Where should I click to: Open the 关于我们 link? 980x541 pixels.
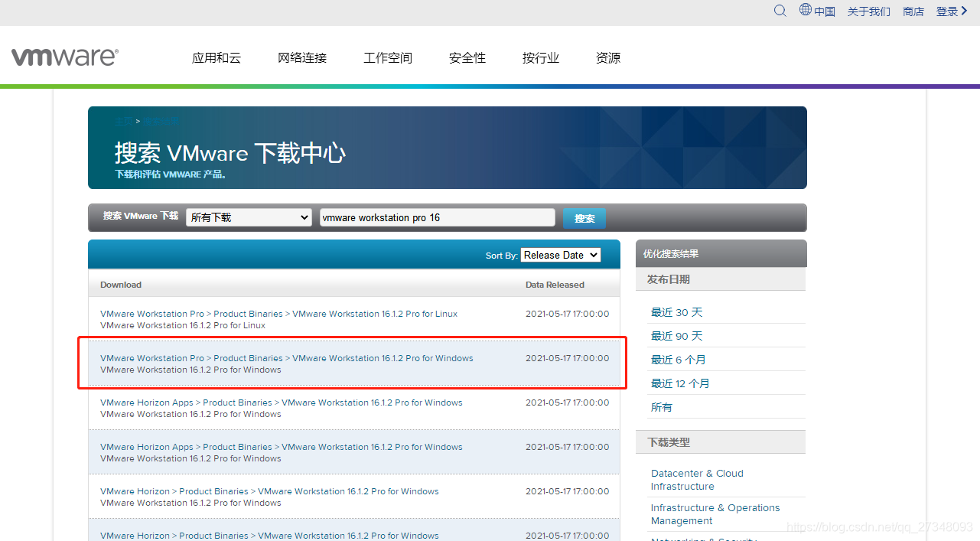[x=869, y=11]
